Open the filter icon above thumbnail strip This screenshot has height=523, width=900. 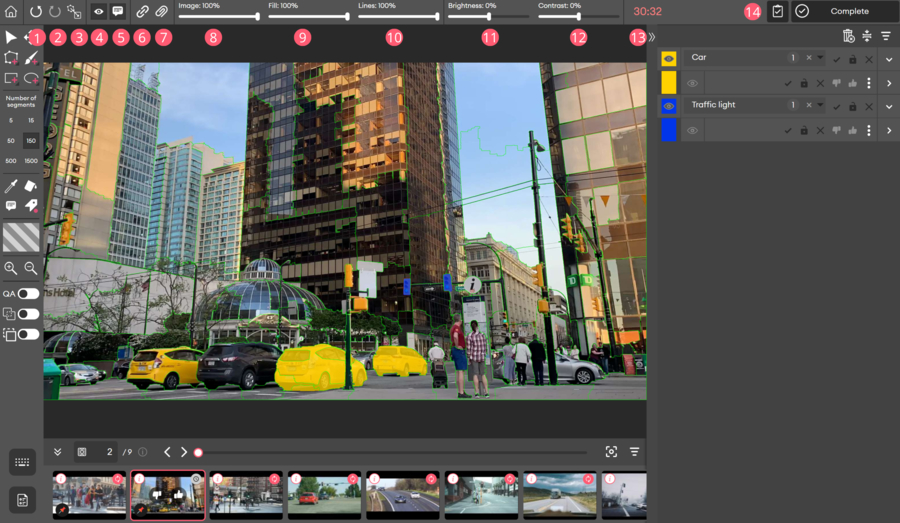coord(634,452)
